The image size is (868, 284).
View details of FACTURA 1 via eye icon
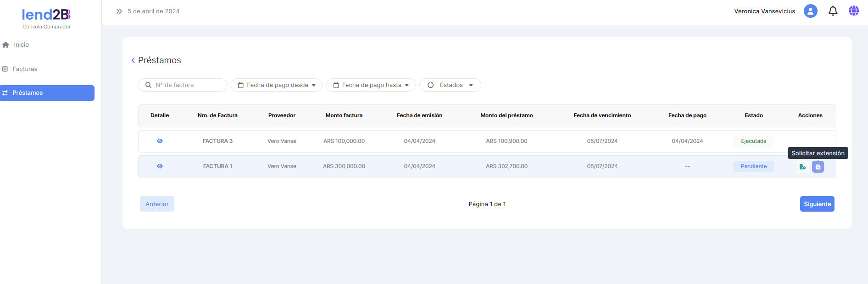160,166
